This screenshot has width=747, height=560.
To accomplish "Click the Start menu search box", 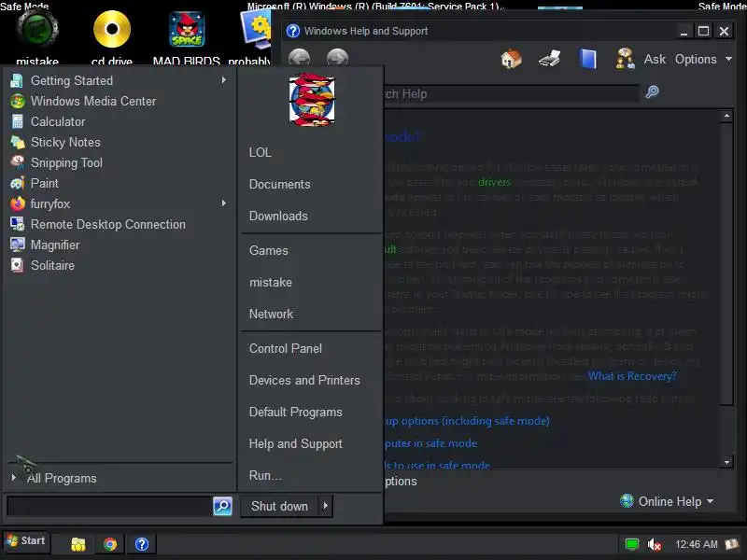I will click(x=109, y=506).
